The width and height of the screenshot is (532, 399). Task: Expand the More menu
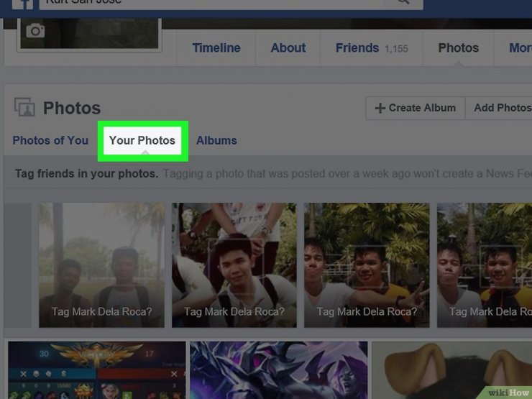coord(520,48)
